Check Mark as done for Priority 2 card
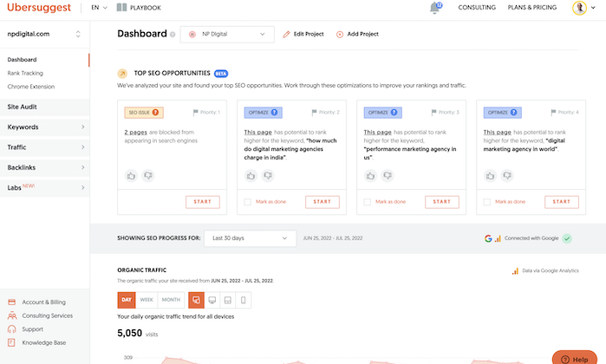Screen dimensions: 606x364 coord(248,202)
